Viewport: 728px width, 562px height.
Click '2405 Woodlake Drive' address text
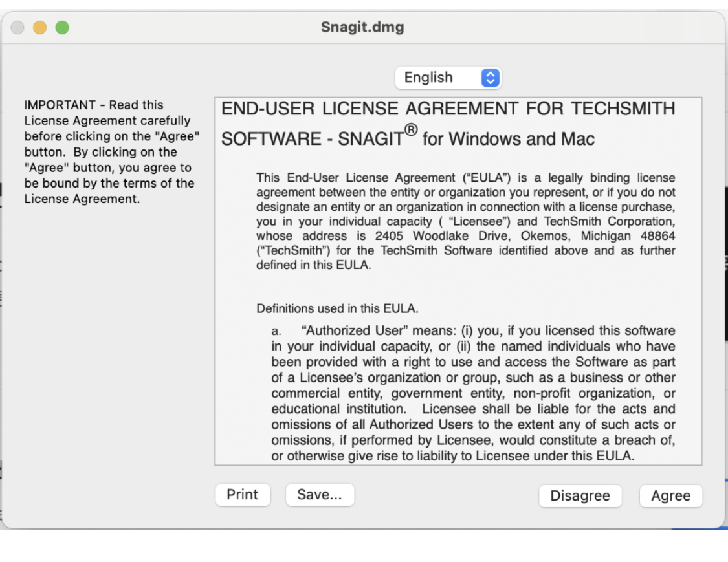point(443,236)
